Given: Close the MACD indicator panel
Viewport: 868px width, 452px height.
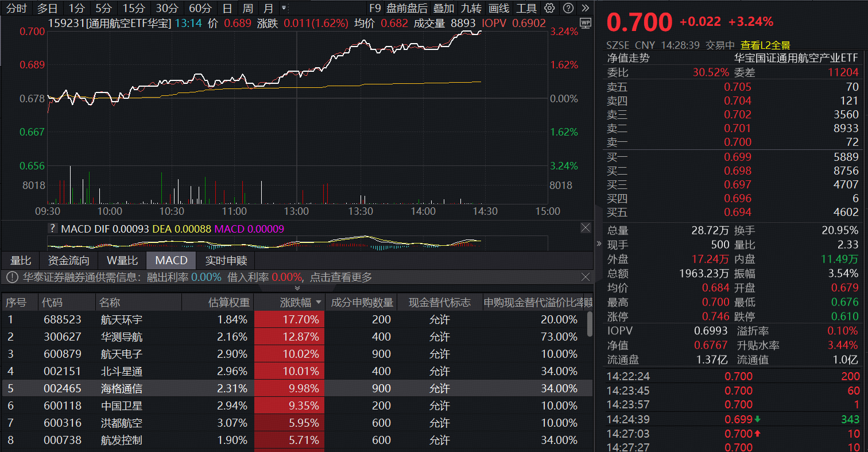Looking at the screenshot, I should pyautogui.click(x=586, y=227).
